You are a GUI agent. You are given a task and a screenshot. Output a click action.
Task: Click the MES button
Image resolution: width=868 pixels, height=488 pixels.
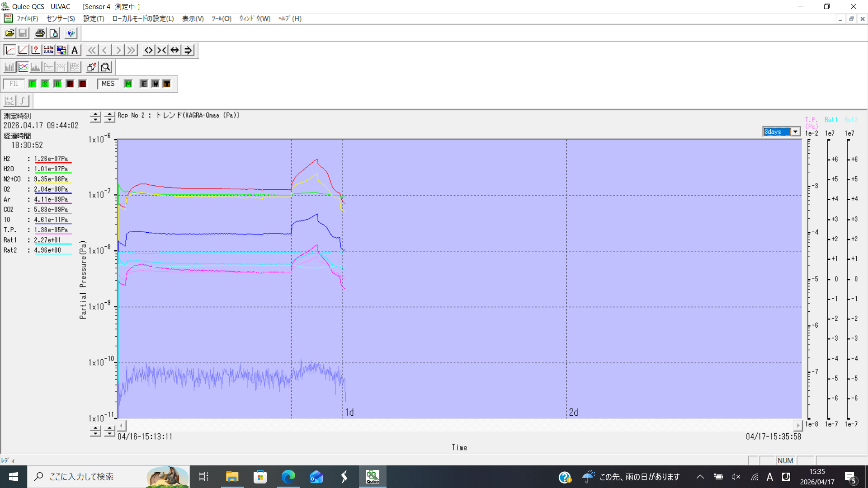(x=108, y=84)
